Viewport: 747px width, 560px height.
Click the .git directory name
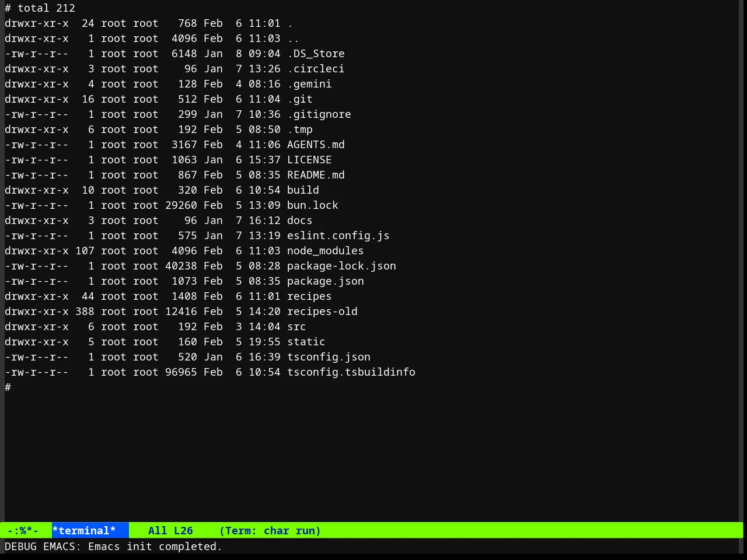pyautogui.click(x=300, y=99)
